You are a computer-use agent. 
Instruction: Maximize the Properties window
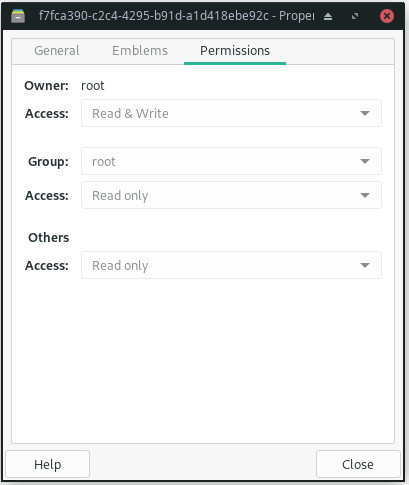pos(355,16)
